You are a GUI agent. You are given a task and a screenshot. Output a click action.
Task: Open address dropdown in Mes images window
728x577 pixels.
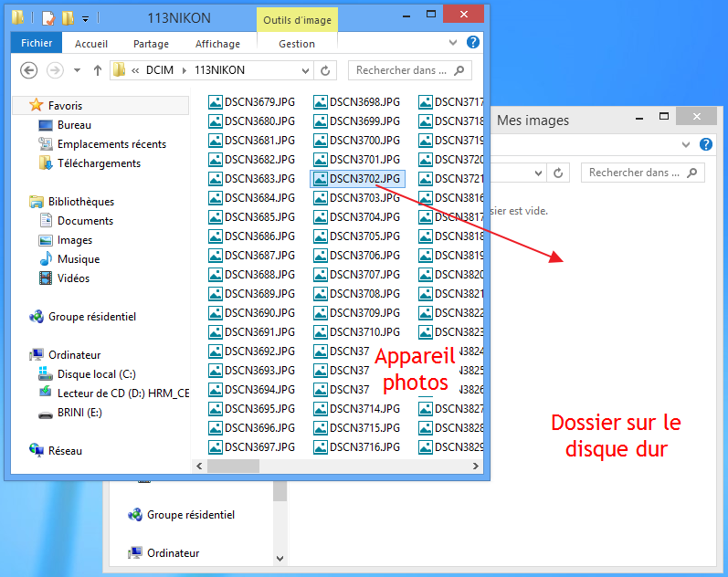pyautogui.click(x=538, y=173)
